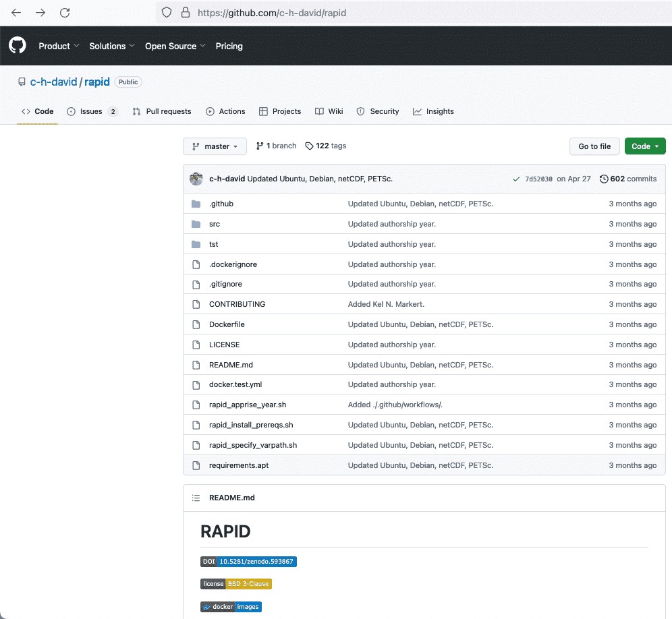Viewport: 672px width, 619px height.
Task: Open GitHub home via the Octocat logo
Action: pos(18,45)
